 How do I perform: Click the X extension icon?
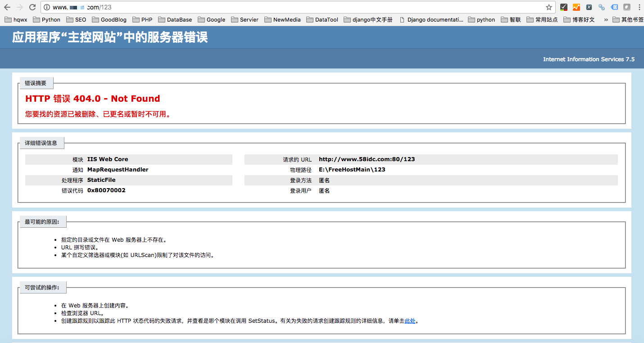pos(589,7)
